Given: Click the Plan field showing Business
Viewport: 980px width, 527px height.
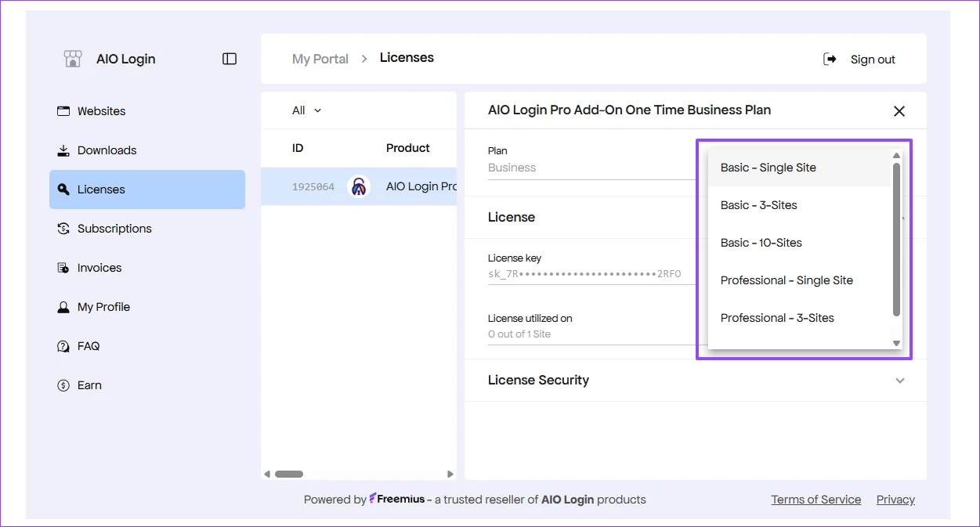Looking at the screenshot, I should (591, 168).
